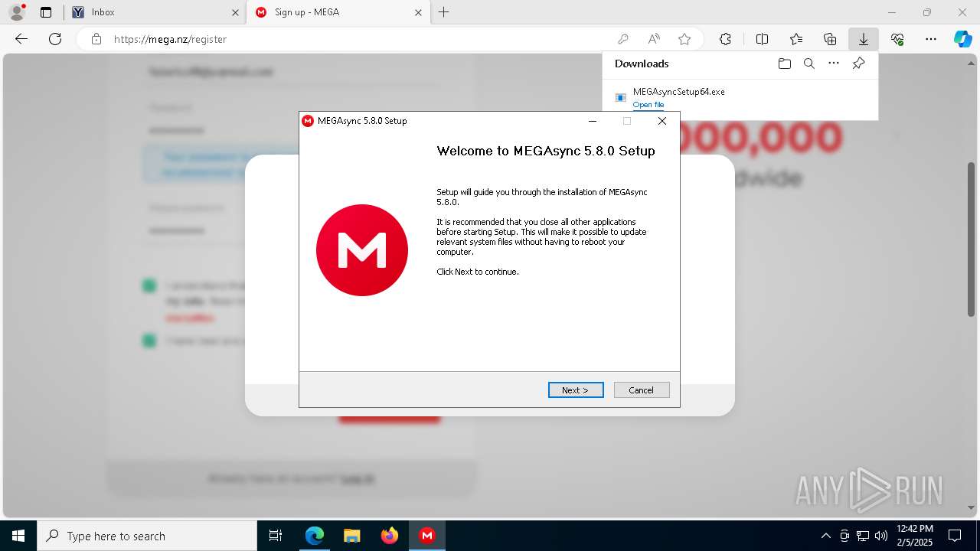Open more options in Downloads panel

[x=834, y=64]
